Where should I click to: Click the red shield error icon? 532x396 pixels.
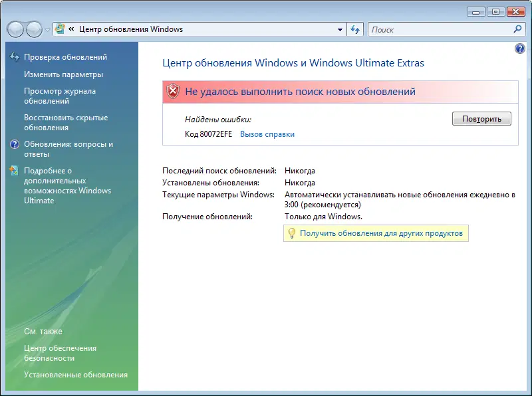pyautogui.click(x=173, y=92)
